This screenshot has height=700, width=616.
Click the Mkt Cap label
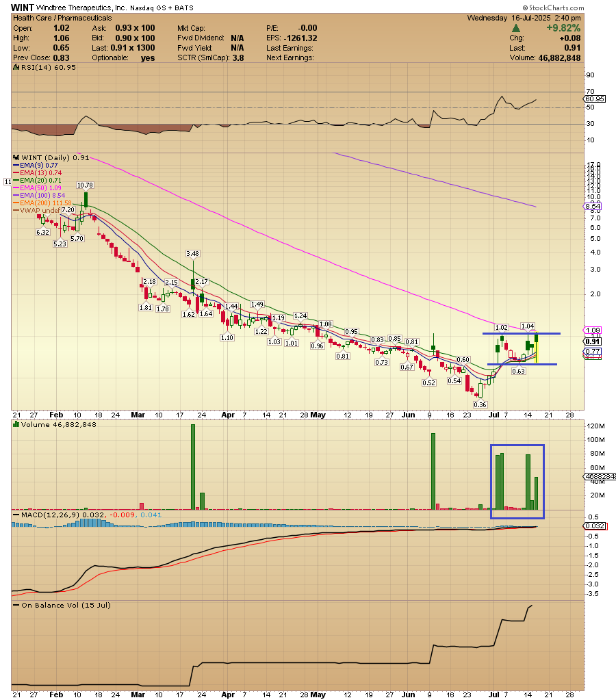191,28
